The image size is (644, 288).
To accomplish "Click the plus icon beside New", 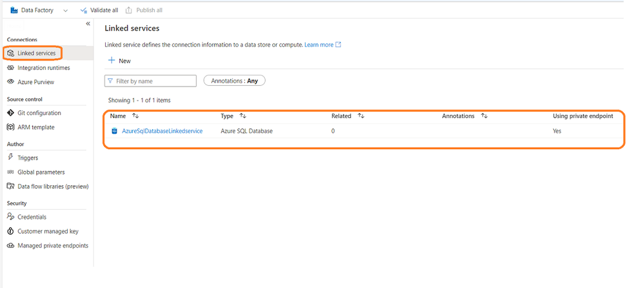I will [x=112, y=61].
